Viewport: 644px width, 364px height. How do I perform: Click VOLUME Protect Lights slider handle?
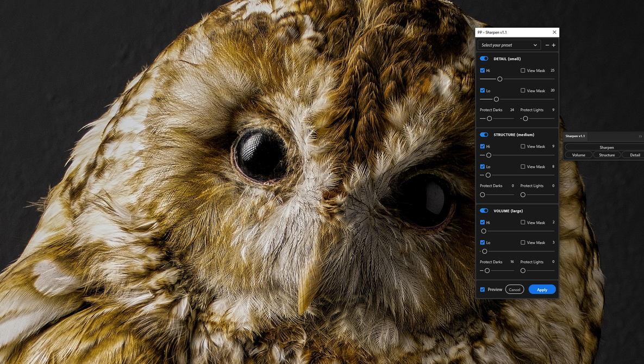click(x=523, y=271)
